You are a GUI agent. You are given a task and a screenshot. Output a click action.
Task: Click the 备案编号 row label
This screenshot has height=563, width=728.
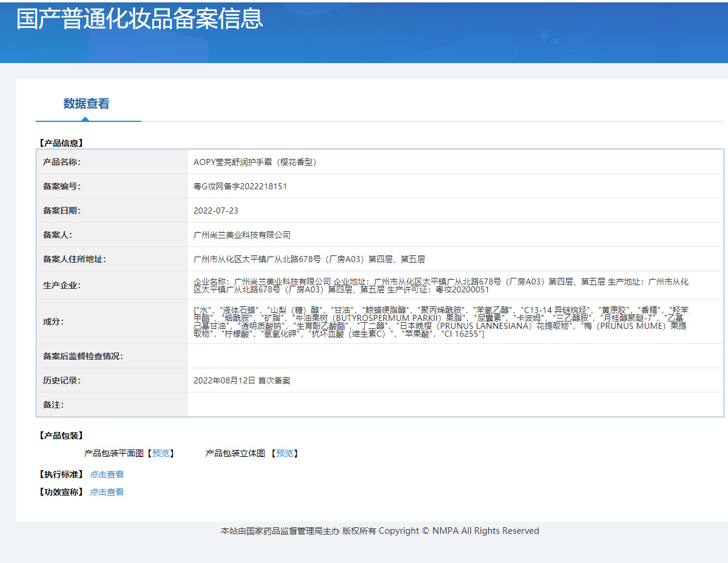click(62, 186)
